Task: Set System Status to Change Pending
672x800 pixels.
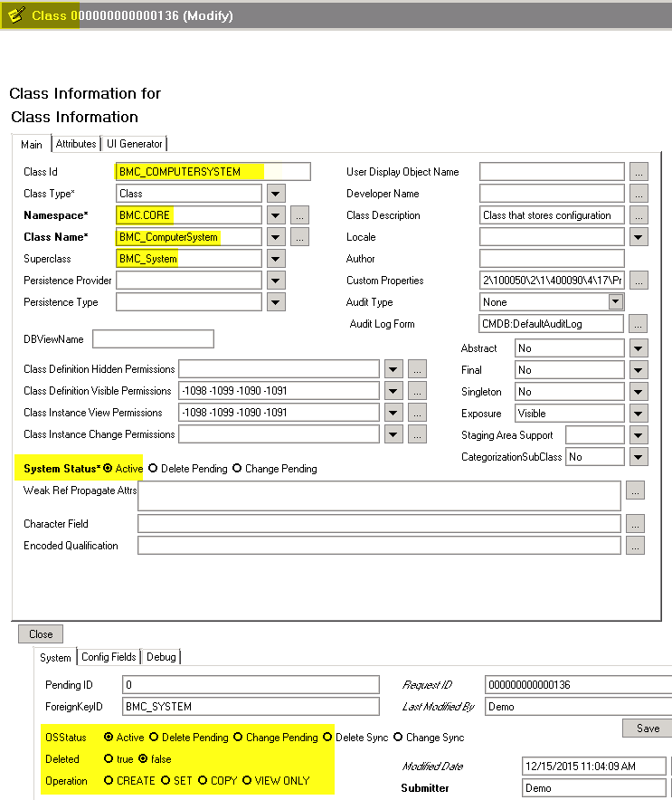Action: click(x=237, y=468)
